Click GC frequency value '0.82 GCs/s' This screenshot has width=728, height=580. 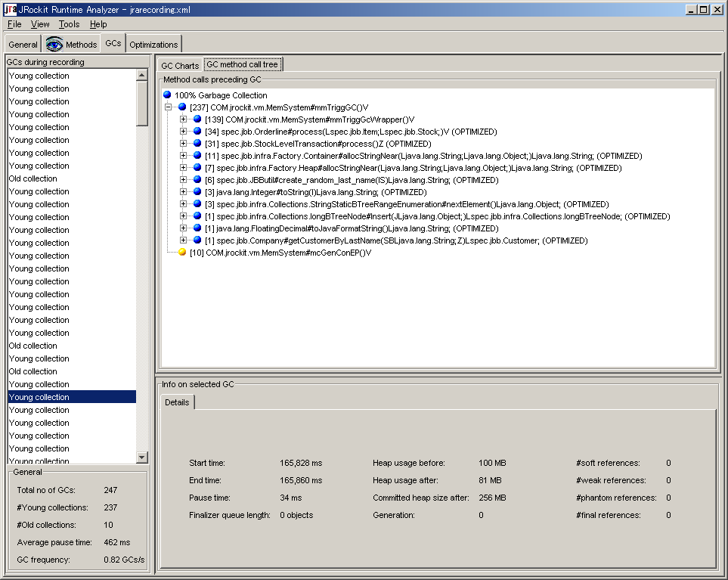pyautogui.click(x=124, y=560)
